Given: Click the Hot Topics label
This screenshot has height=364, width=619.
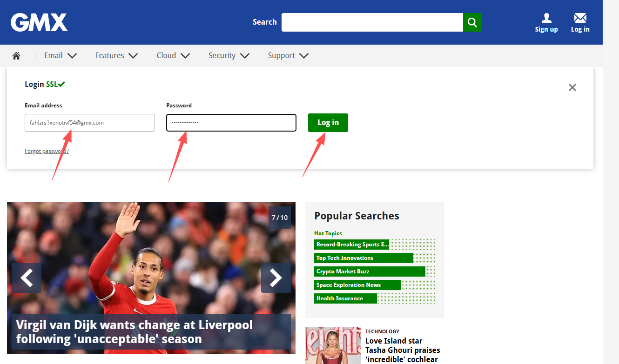Looking at the screenshot, I should click(x=328, y=233).
